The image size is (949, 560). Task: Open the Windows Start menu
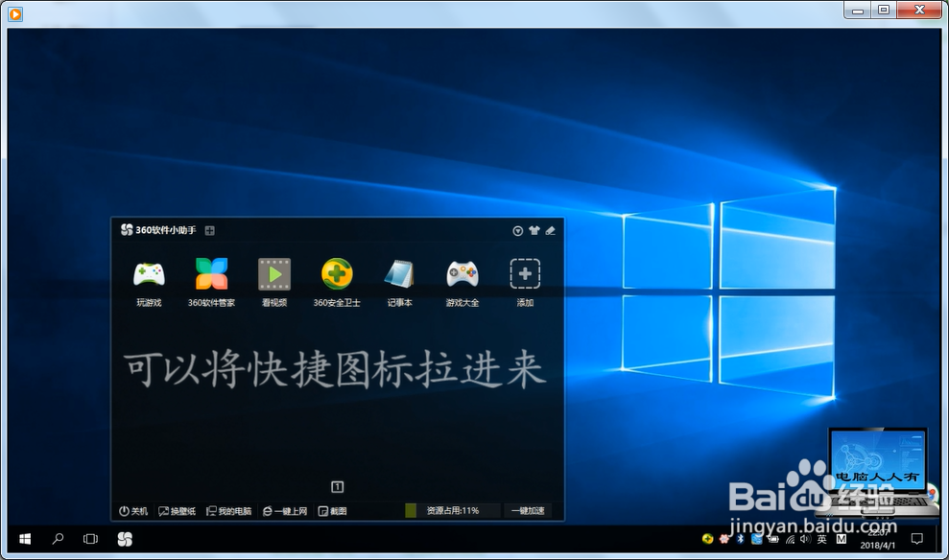point(25,539)
